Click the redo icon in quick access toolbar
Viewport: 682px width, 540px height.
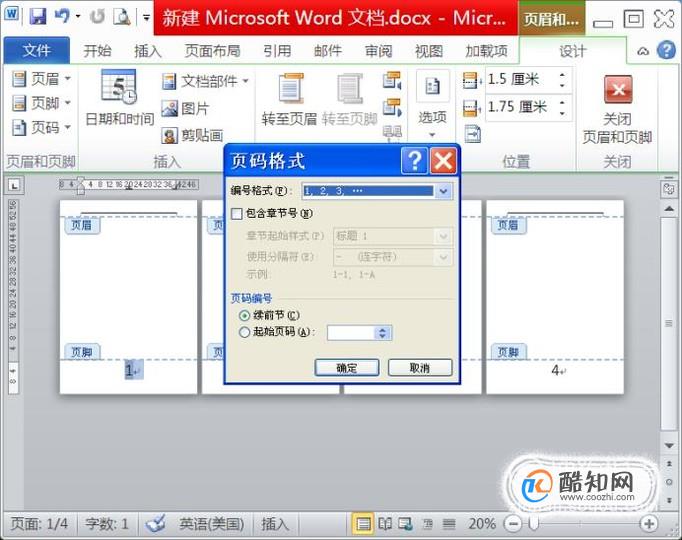(x=97, y=17)
